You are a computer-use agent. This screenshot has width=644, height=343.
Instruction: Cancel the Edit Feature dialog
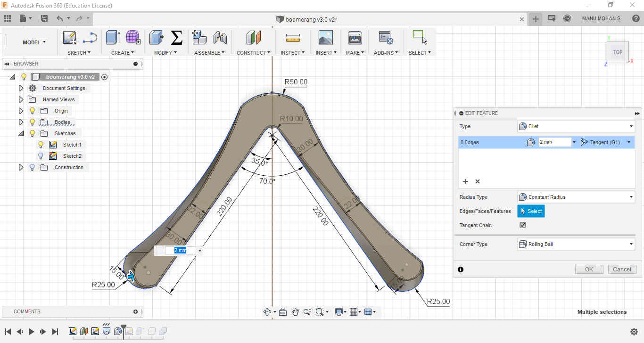pyautogui.click(x=622, y=269)
